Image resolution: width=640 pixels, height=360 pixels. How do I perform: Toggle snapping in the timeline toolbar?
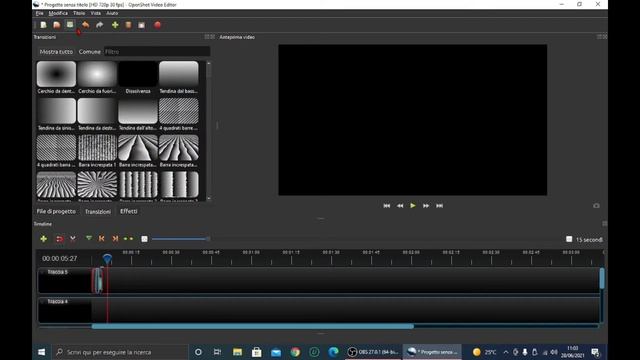click(59, 239)
